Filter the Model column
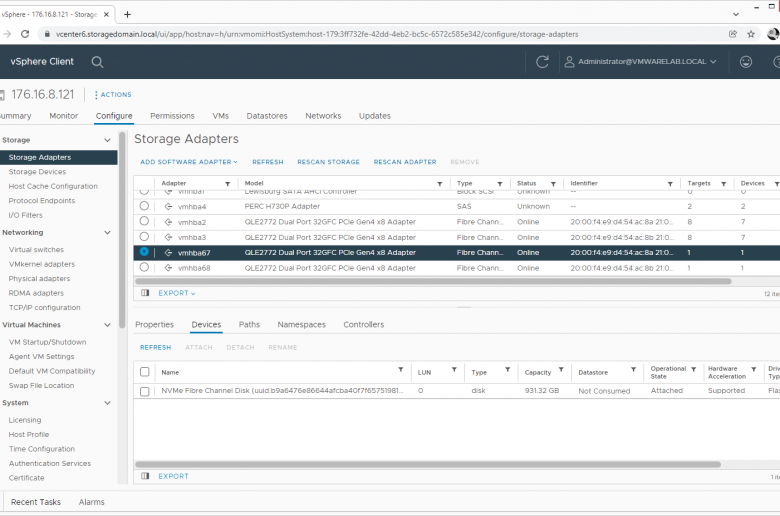The image size is (780, 516). click(440, 184)
